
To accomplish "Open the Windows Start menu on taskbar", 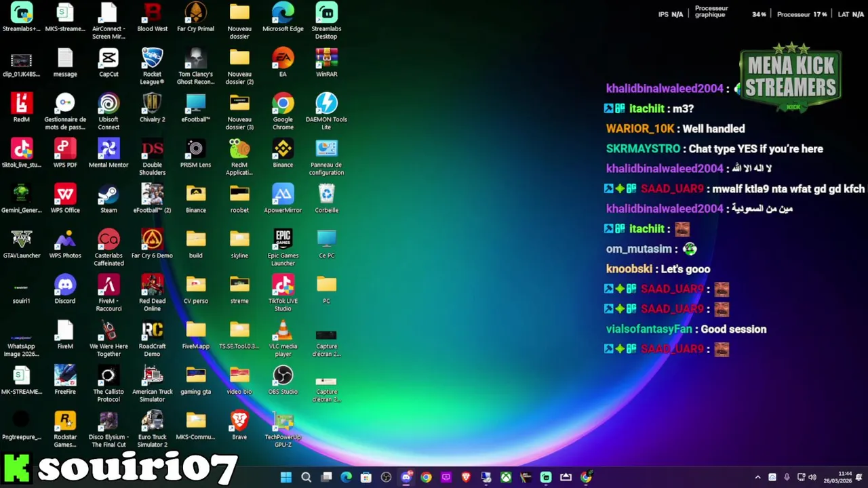I will pyautogui.click(x=286, y=477).
